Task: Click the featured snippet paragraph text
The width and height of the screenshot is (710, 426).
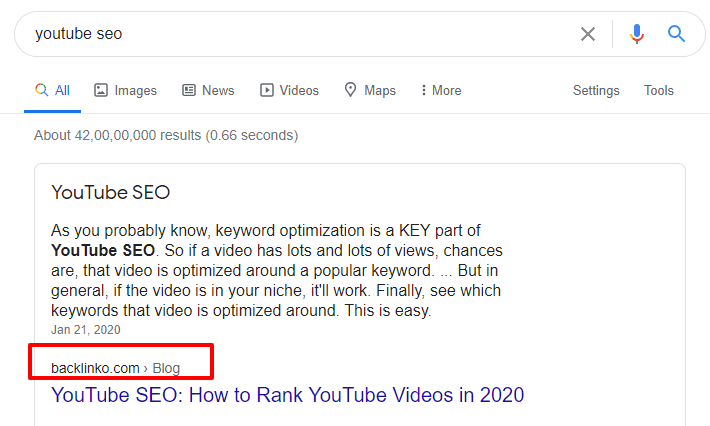Action: tap(277, 270)
